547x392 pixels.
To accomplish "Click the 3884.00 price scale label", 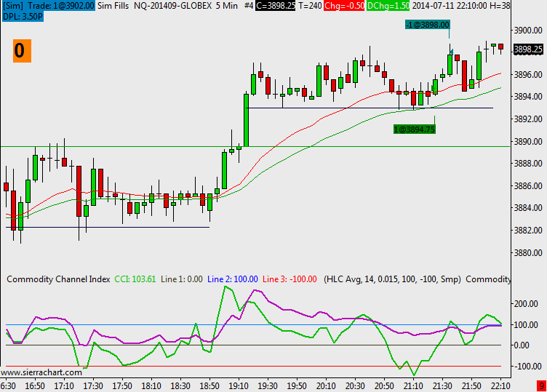I will (528, 208).
